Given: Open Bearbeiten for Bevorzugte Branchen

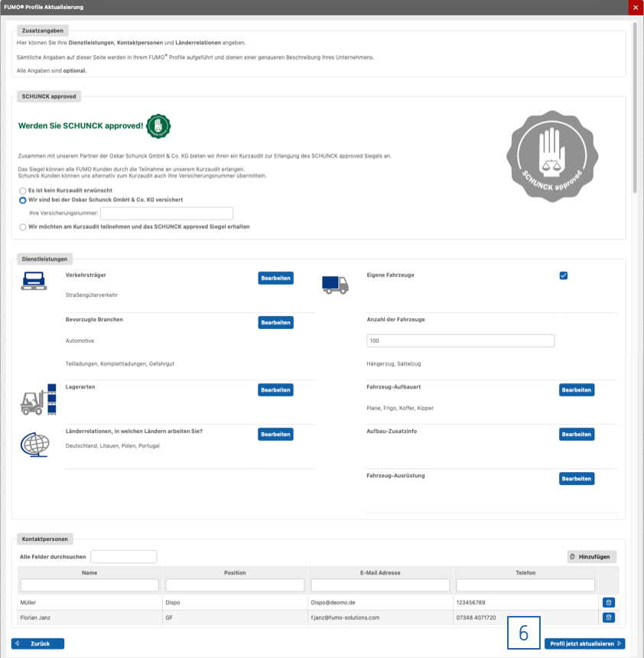Looking at the screenshot, I should click(x=275, y=323).
